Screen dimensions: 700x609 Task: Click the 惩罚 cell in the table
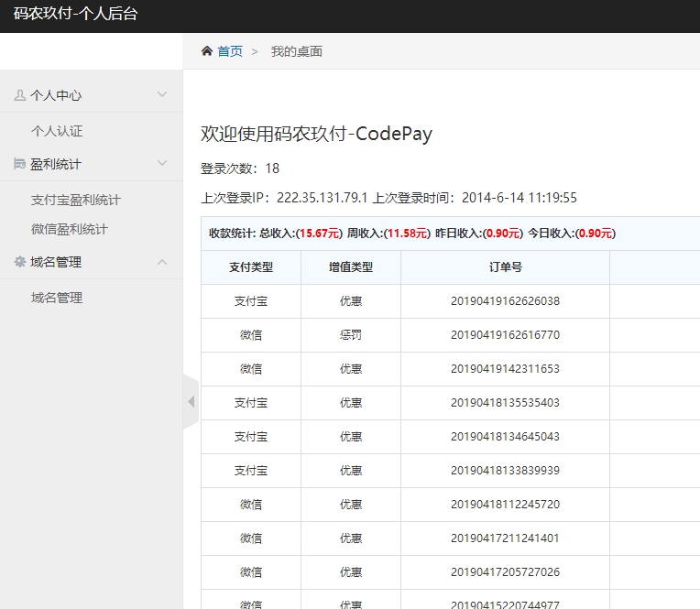pos(351,335)
